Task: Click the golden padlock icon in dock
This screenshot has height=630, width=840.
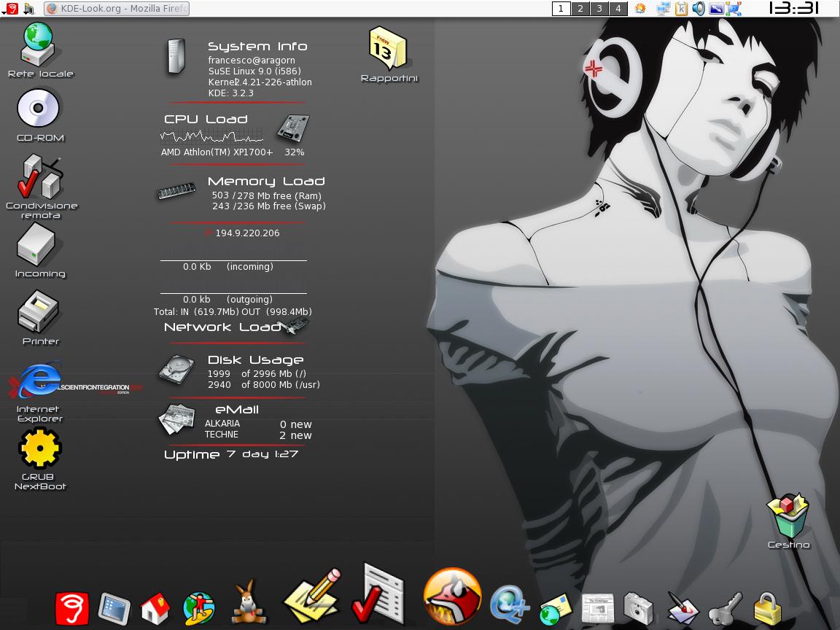Action: [768, 608]
